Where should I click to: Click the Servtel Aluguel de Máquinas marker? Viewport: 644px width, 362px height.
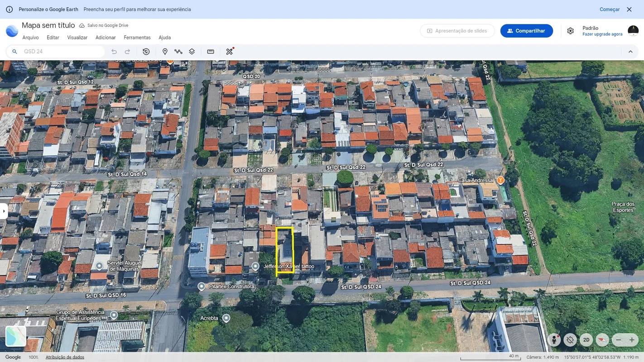pos(99,266)
